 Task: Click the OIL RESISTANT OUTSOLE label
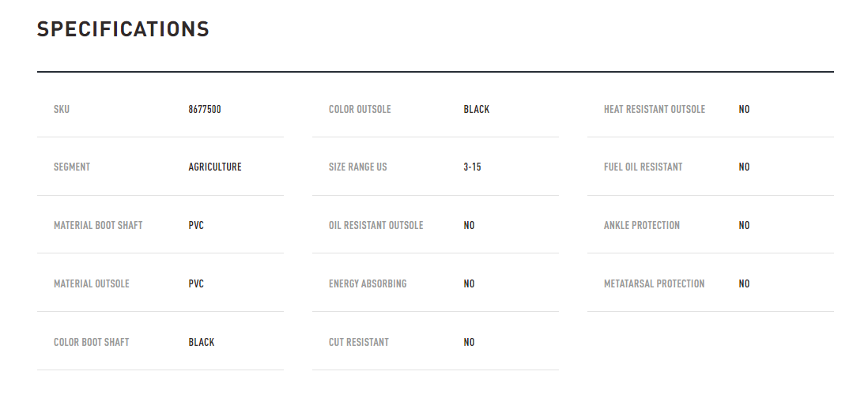[x=376, y=226]
